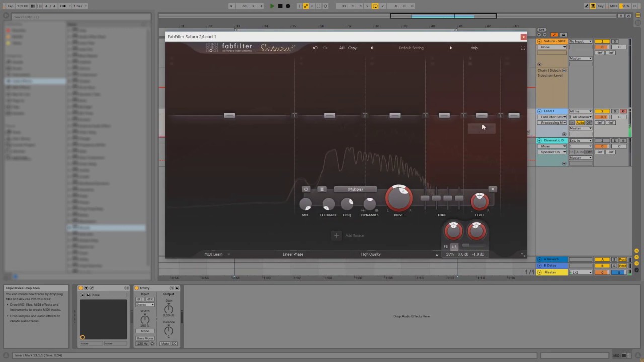Open Ext. In dropdown on Cinematic D
The height and width of the screenshot is (362, 644).
tap(580, 141)
